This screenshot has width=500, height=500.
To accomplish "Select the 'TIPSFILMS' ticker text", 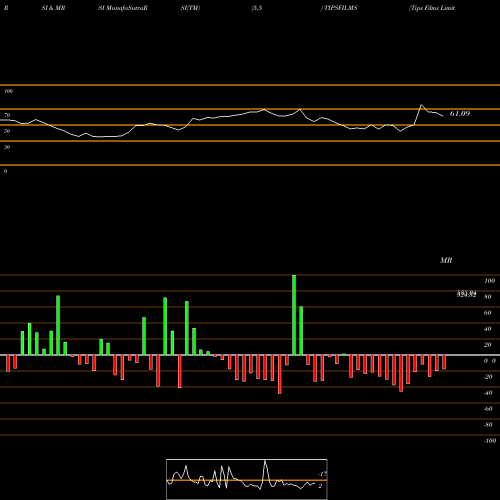I will coord(341,8).
